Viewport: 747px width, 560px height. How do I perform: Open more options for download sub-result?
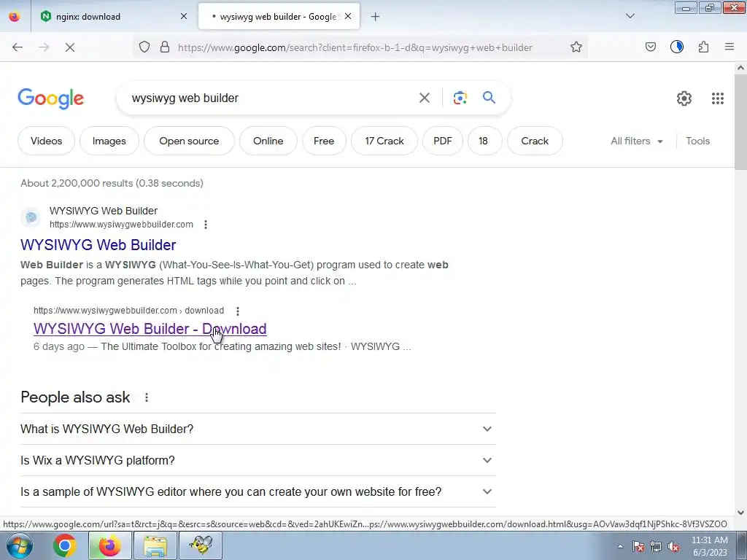(237, 311)
